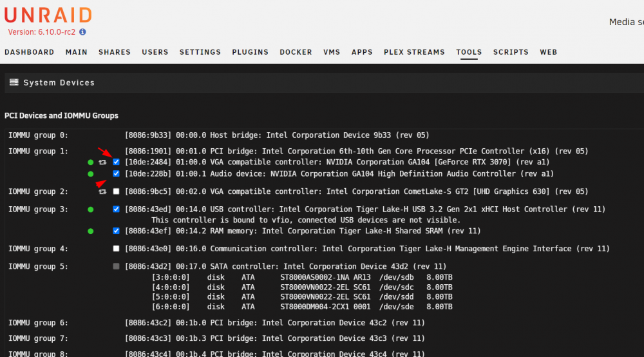Click the reset icon next to RTX 3070 row

click(102, 162)
